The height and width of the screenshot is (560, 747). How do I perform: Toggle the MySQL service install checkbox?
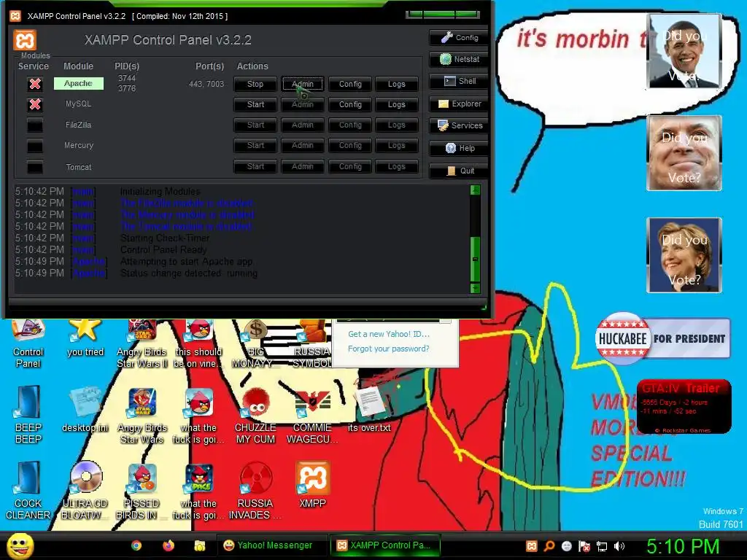click(35, 104)
